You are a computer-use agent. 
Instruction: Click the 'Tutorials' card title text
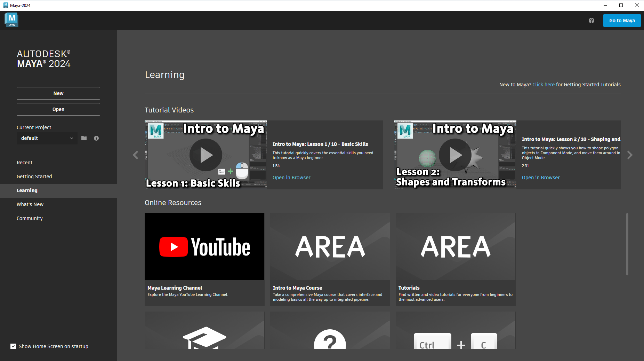(x=409, y=288)
